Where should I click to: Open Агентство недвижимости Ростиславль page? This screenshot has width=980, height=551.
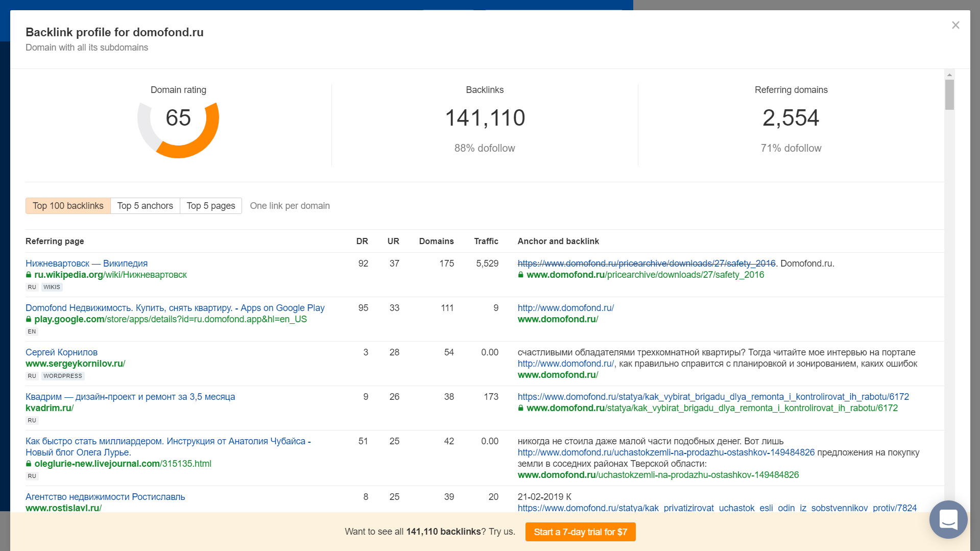(x=105, y=497)
